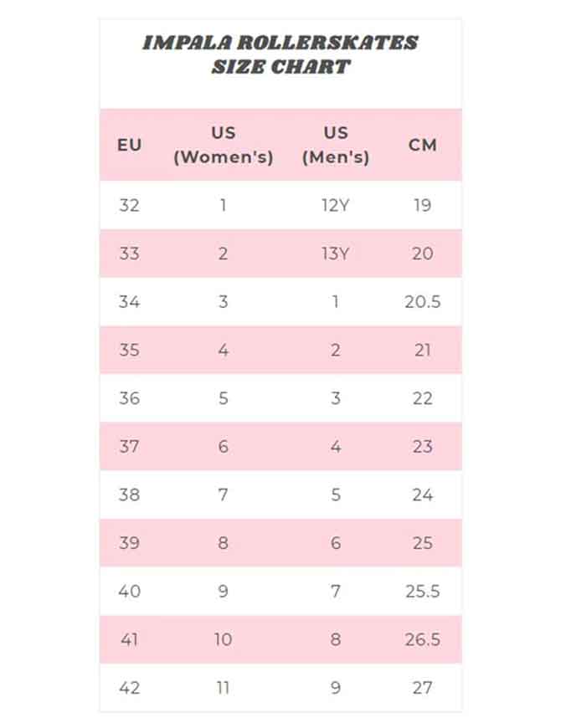
Task: Click the Impala Rollerskates Size Chart title
Action: (x=280, y=54)
